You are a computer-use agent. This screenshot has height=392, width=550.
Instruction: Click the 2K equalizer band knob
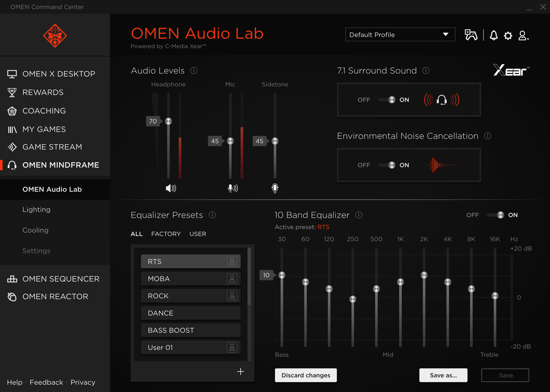click(x=424, y=275)
